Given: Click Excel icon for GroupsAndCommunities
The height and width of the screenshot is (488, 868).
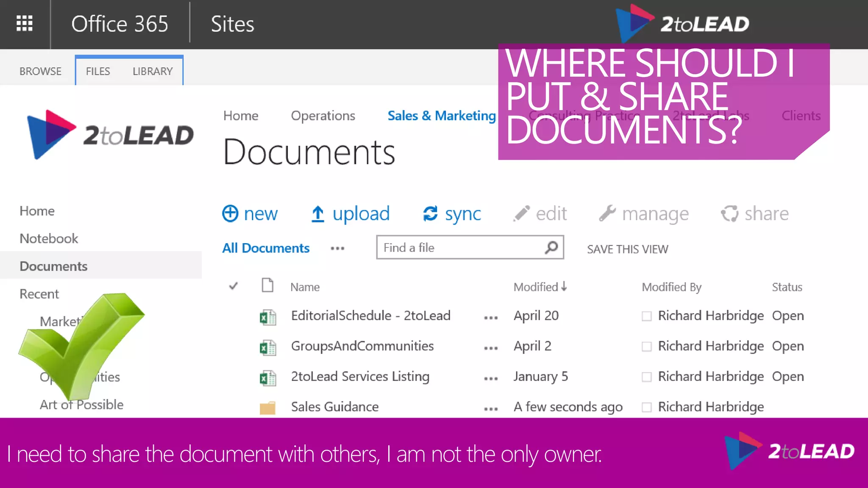Looking at the screenshot, I should tap(268, 347).
